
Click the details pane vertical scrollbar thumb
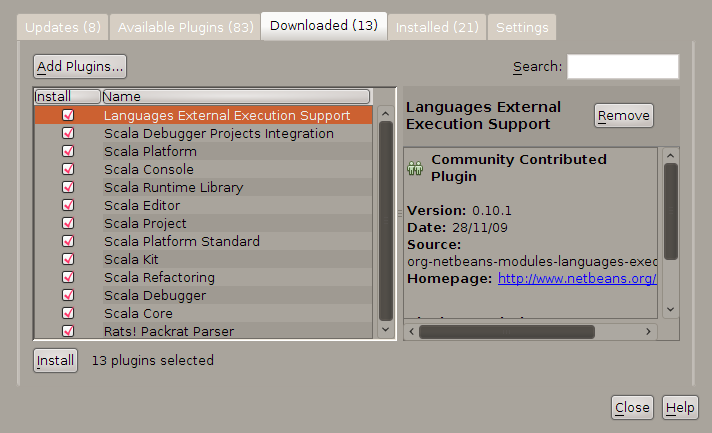pyautogui.click(x=670, y=212)
